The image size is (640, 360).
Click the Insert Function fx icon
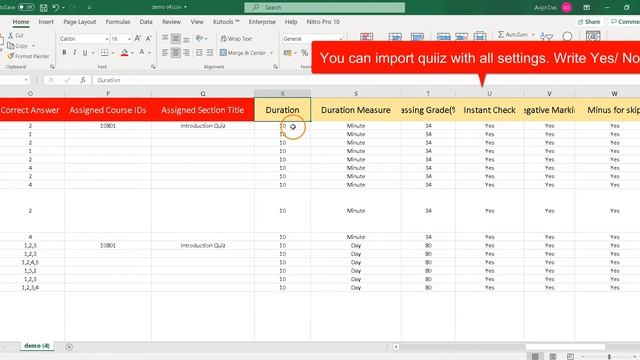[x=83, y=80]
